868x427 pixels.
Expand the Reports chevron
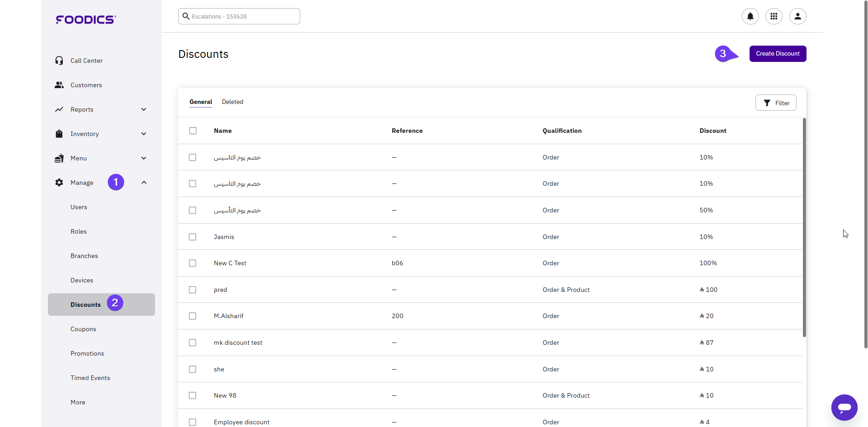[144, 109]
